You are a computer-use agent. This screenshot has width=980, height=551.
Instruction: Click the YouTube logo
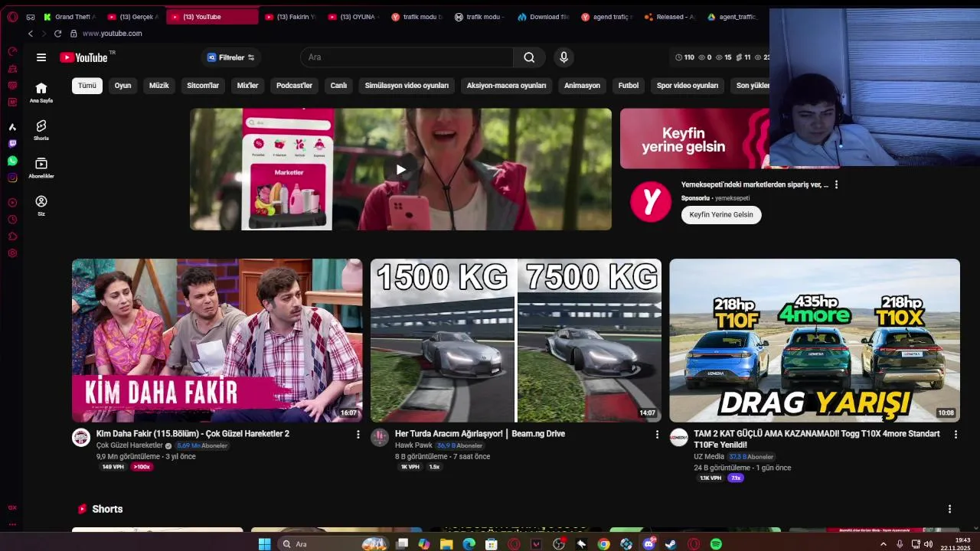(83, 57)
